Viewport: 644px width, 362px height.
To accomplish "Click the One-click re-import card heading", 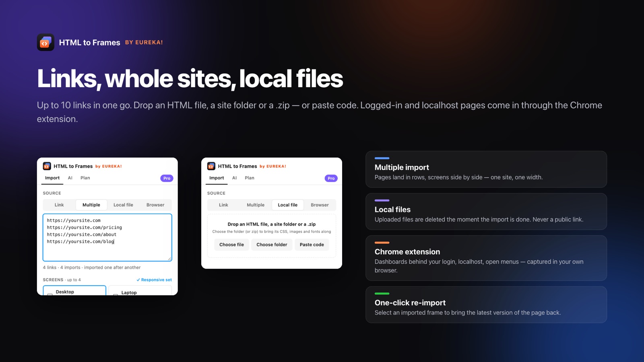I will 410,303.
